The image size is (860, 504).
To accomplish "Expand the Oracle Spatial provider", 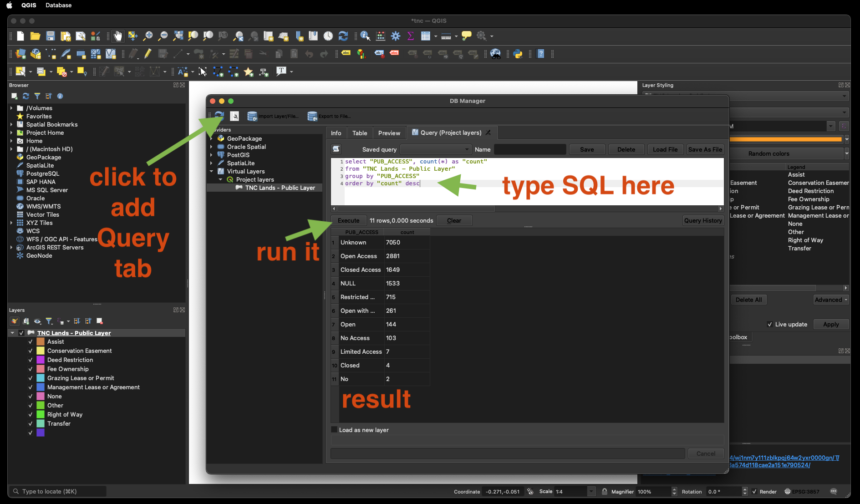I will (x=211, y=147).
